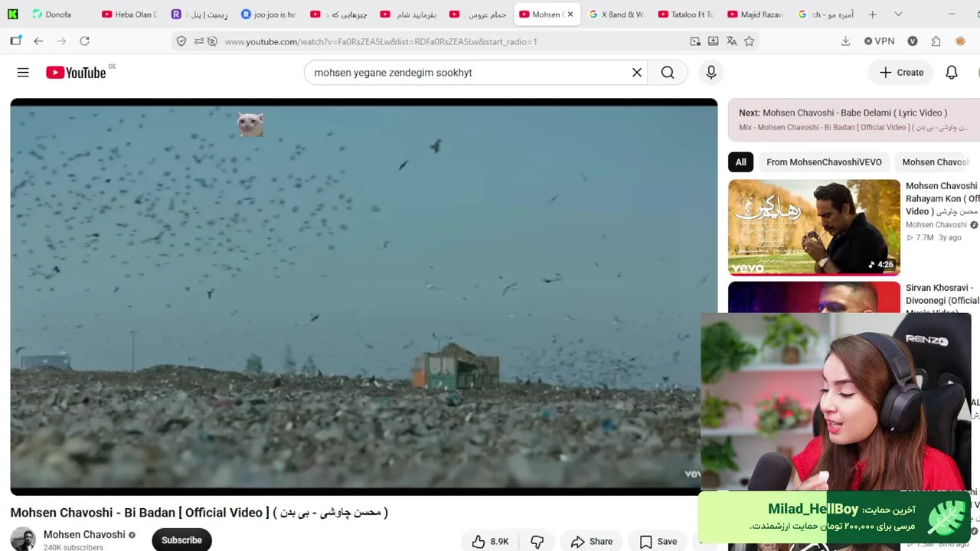Click the video title 'Mohsen Chavoshi - Bi Badan'

(199, 513)
